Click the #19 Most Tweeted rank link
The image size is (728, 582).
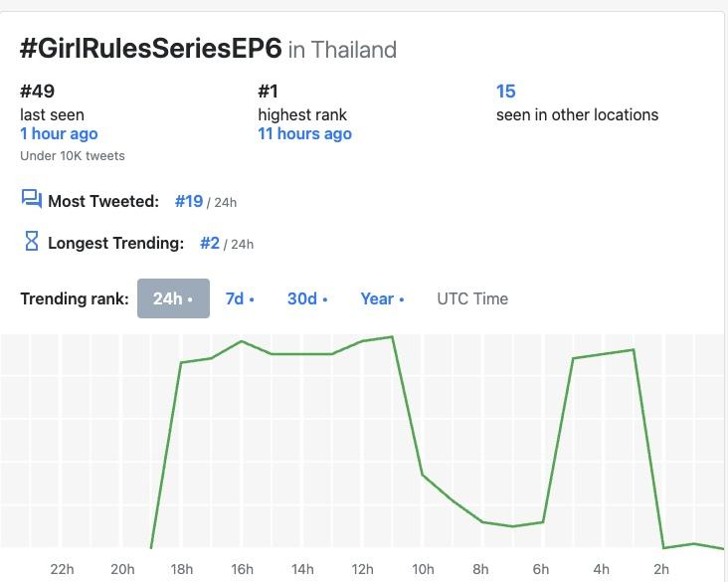[x=189, y=201]
